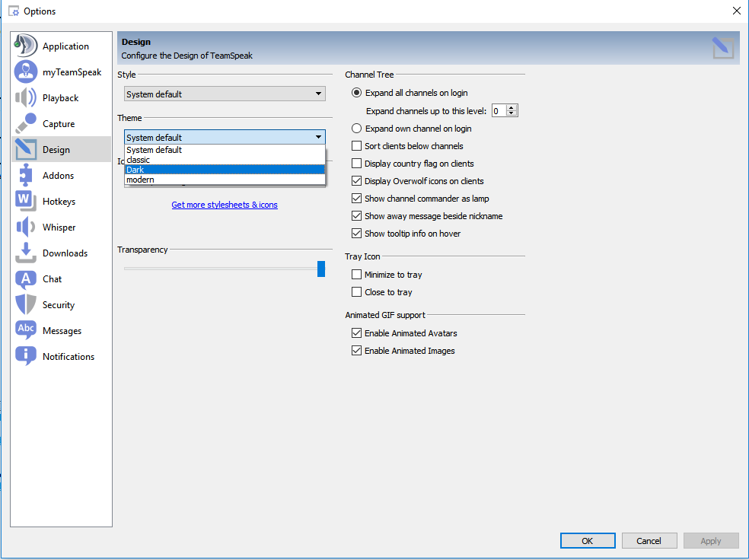This screenshot has width=749, height=560.
Task: Open the Style dropdown
Action: pos(225,94)
